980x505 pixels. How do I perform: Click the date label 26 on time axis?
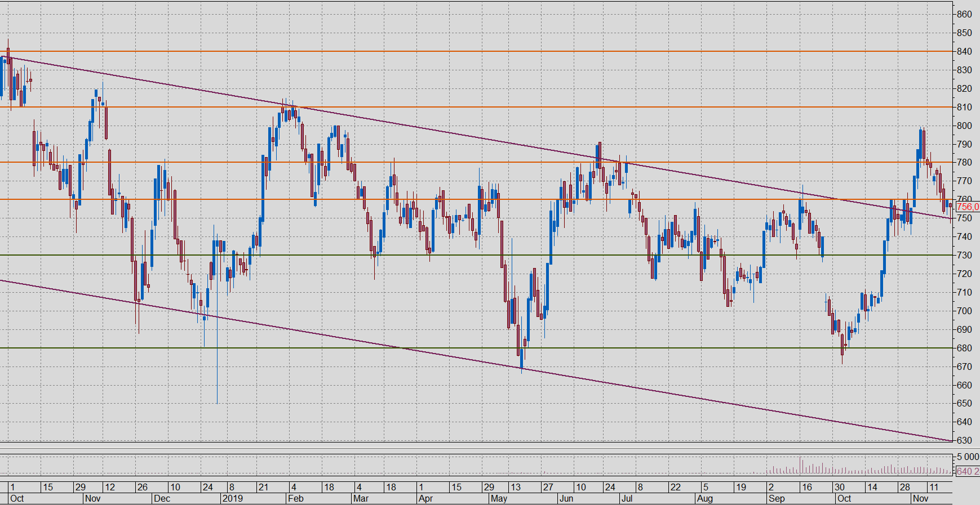[142, 487]
